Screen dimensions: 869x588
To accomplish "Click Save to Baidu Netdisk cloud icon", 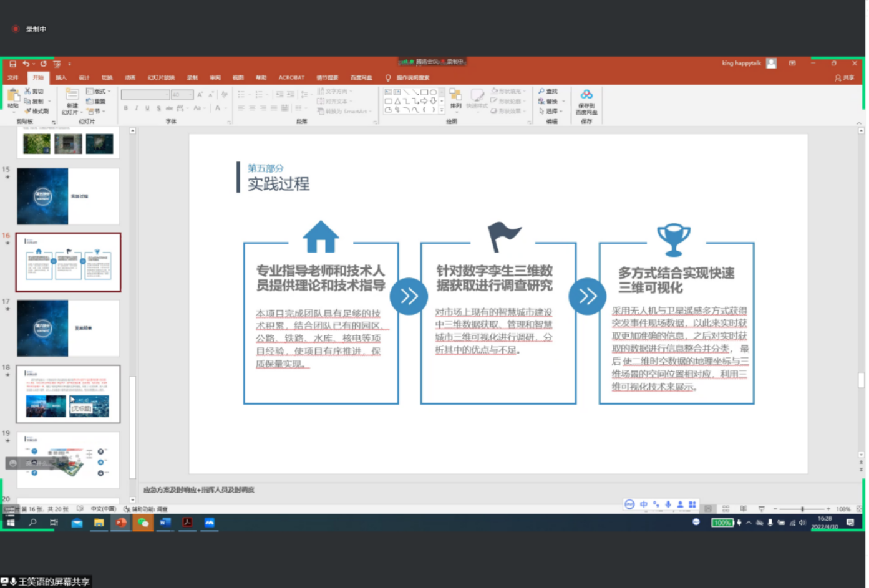I will click(586, 100).
